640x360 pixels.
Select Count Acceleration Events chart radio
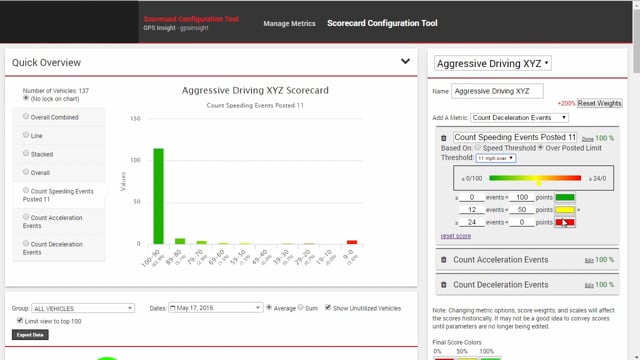(26, 217)
